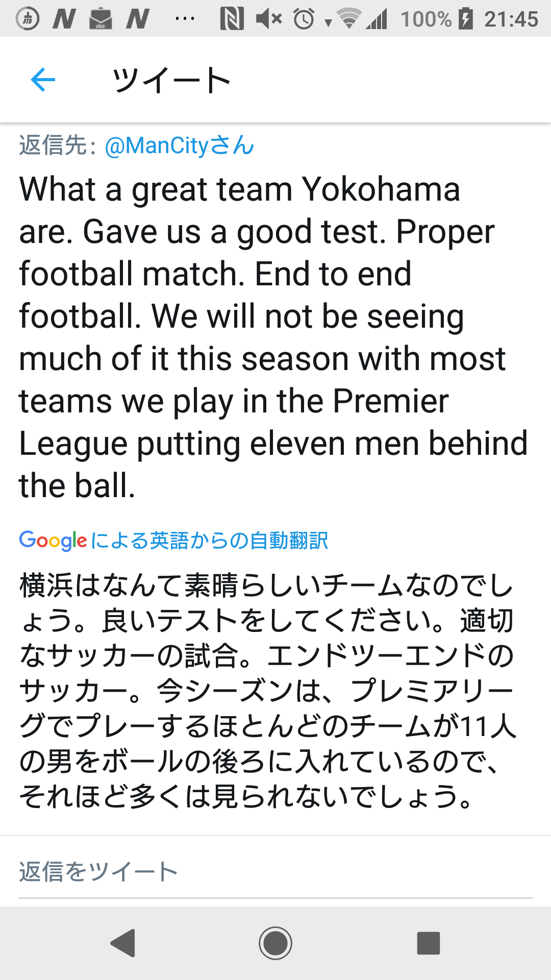Tap the ツイート header title

(x=171, y=80)
